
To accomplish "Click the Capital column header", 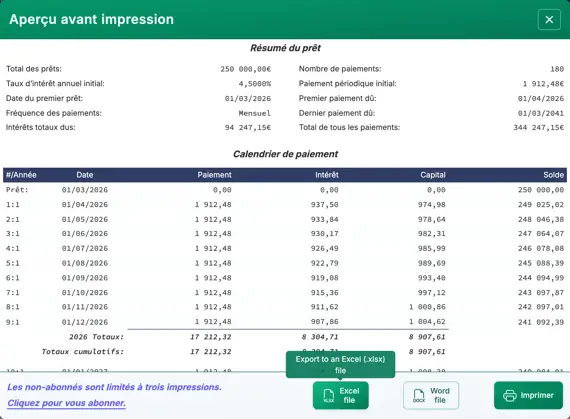I will point(433,175).
